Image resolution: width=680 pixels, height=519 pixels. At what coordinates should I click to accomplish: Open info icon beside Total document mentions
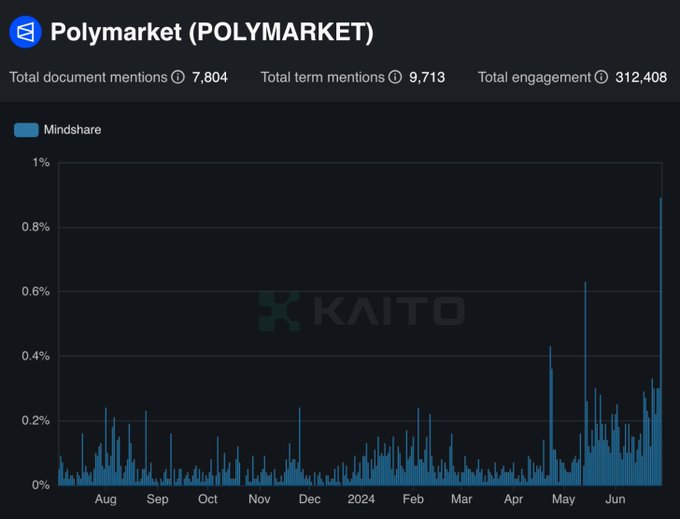coord(178,77)
